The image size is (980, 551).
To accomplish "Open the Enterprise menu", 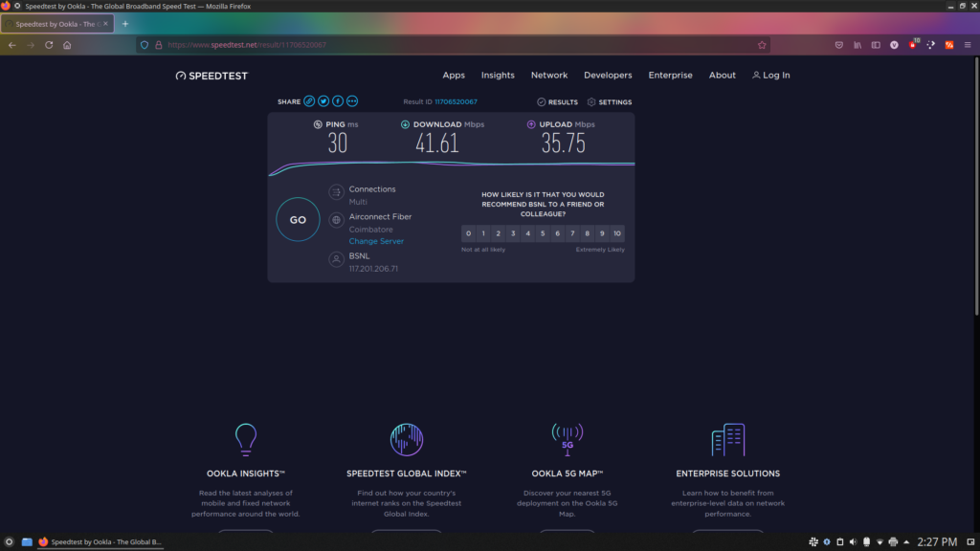I will tap(670, 75).
